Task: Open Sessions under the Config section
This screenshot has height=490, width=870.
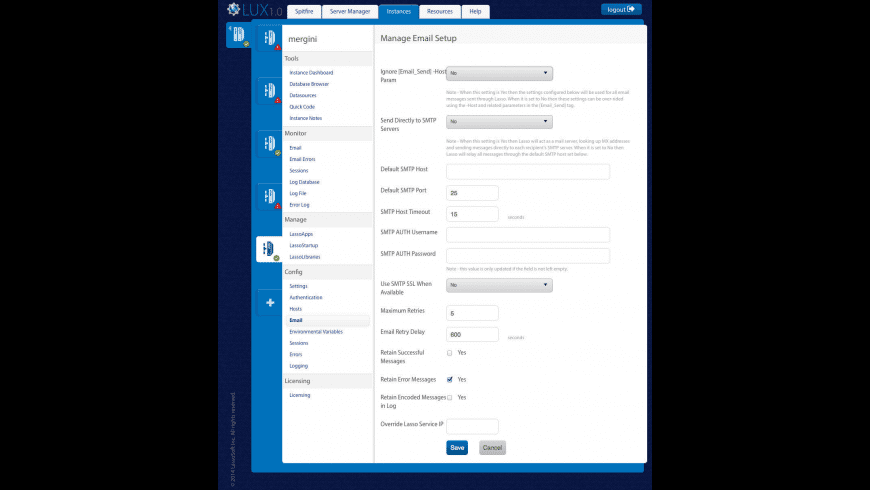Action: click(x=299, y=343)
